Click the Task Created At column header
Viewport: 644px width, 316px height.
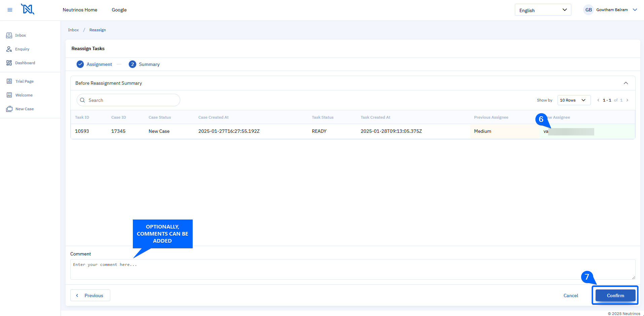point(375,117)
